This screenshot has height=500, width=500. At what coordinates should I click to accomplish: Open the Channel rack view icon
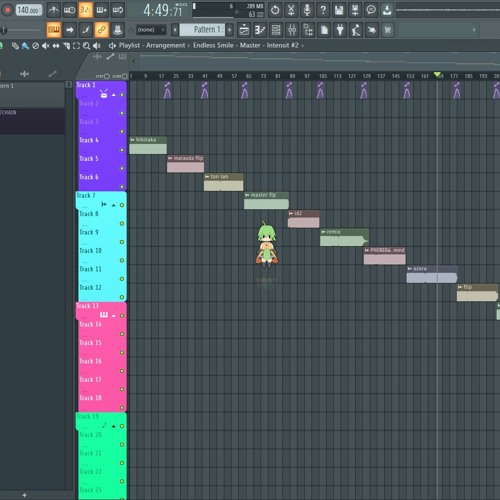pyautogui.click(x=276, y=30)
